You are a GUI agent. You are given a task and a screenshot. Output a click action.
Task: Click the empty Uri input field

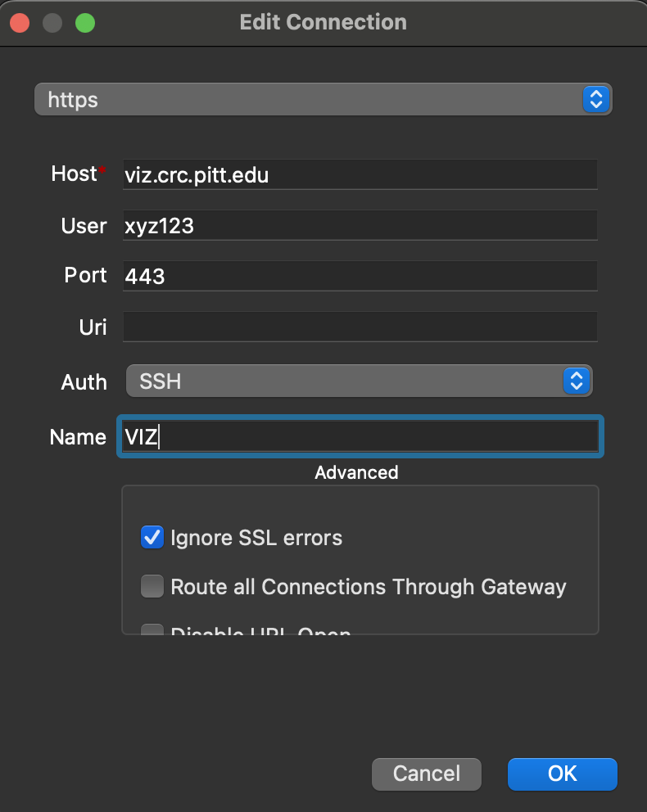[360, 327]
